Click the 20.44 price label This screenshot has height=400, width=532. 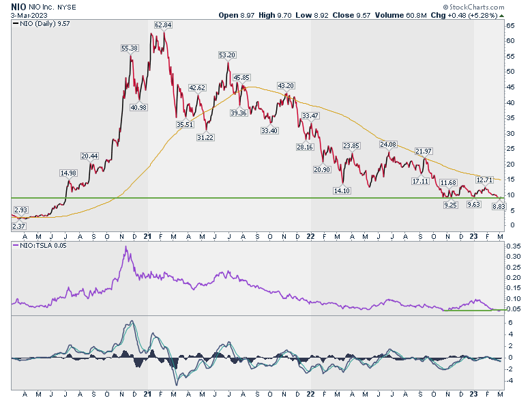click(89, 156)
